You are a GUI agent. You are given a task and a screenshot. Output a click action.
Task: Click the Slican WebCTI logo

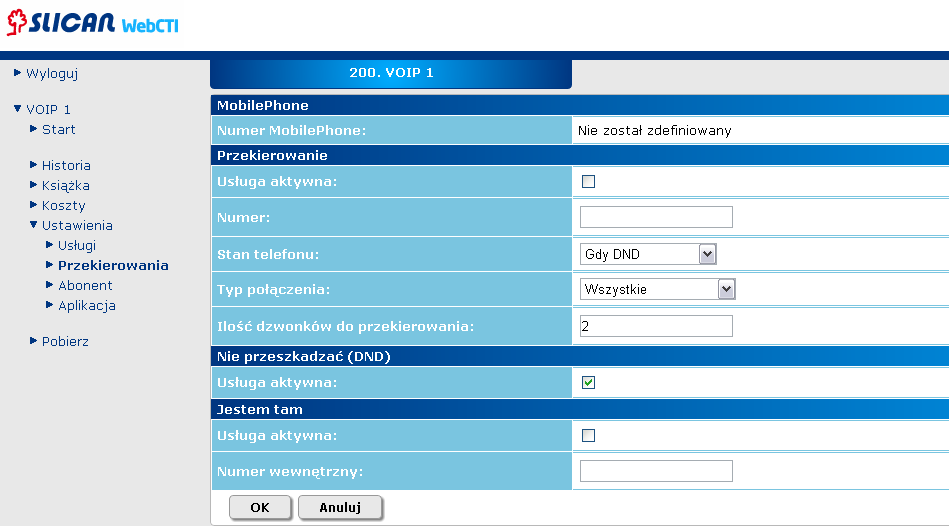tap(93, 23)
